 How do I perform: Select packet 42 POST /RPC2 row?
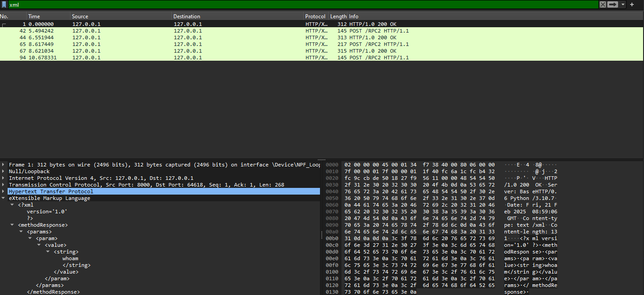[x=322, y=31]
